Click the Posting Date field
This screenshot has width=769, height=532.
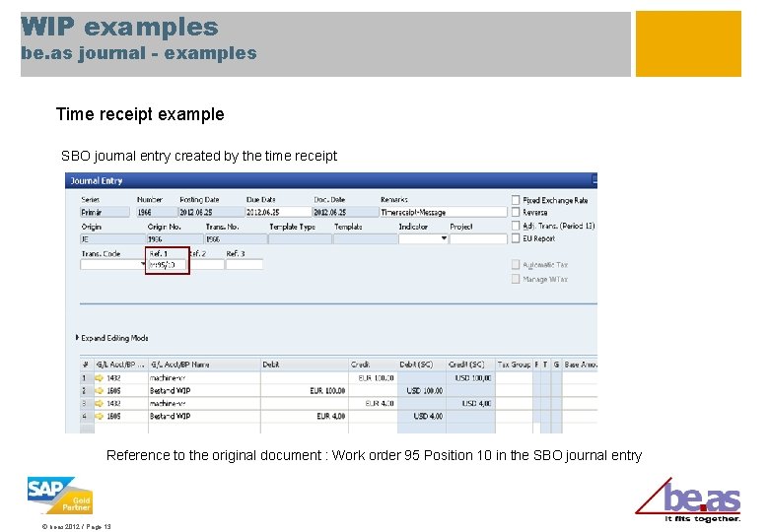(x=211, y=212)
